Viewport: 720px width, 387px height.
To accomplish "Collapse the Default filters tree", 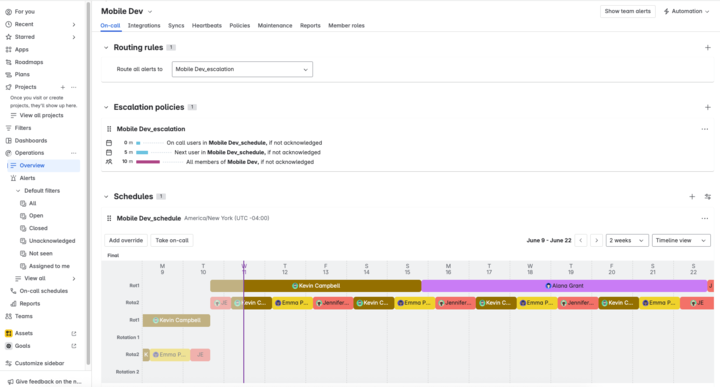I will click(x=18, y=191).
